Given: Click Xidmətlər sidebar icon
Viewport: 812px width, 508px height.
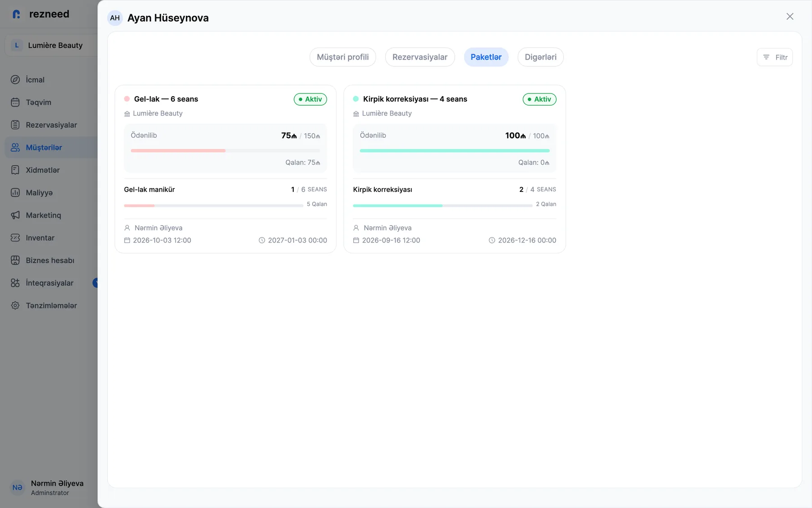Looking at the screenshot, I should coord(15,170).
